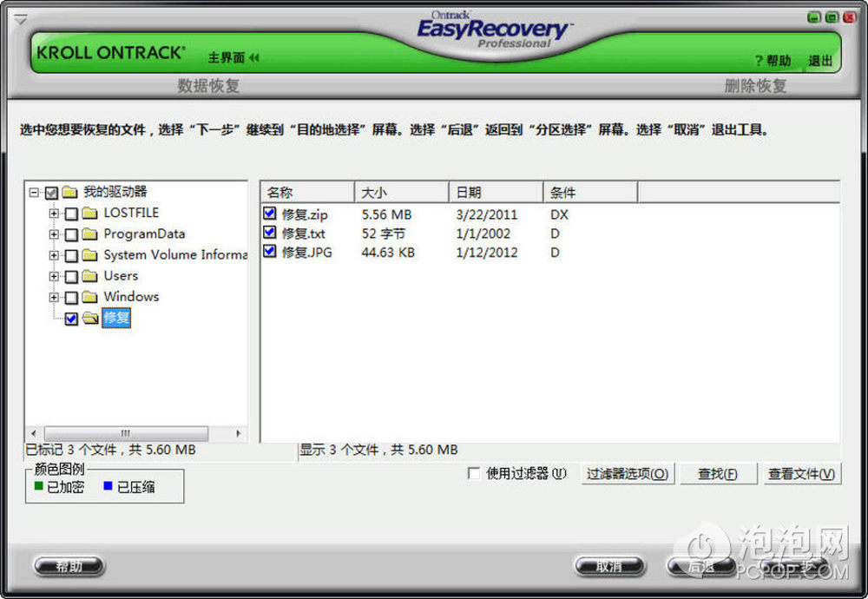The image size is (868, 599).
Task: Expand the Windows tree node
Action: (54, 297)
